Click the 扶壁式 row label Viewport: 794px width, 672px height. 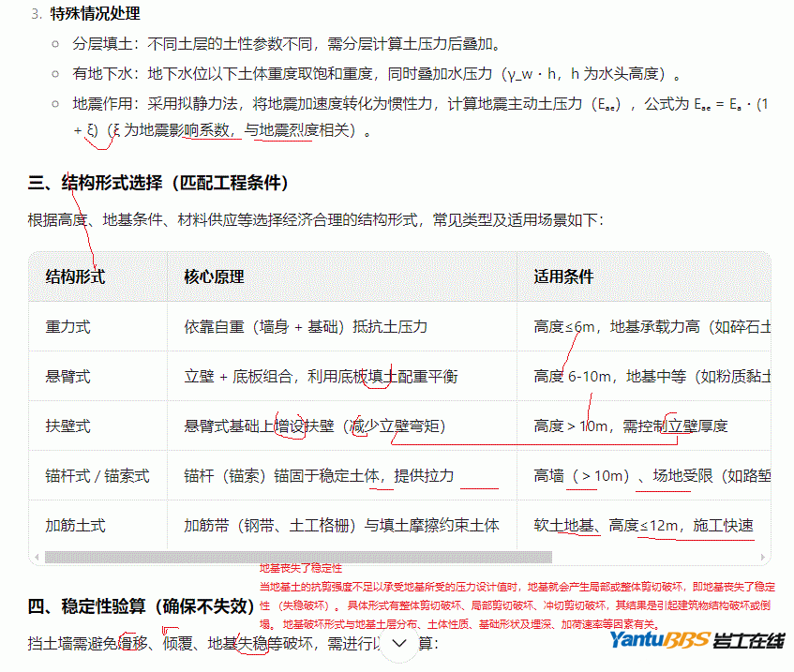coord(67,426)
